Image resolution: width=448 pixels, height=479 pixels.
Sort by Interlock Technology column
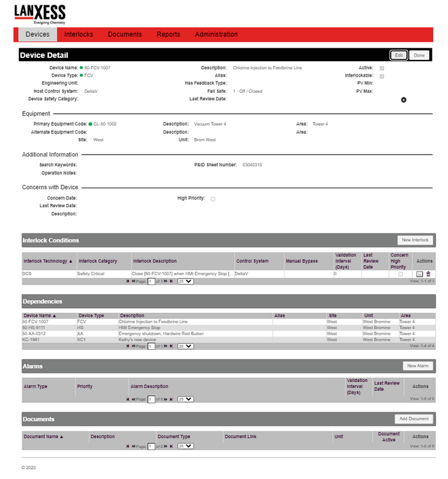pyautogui.click(x=48, y=261)
